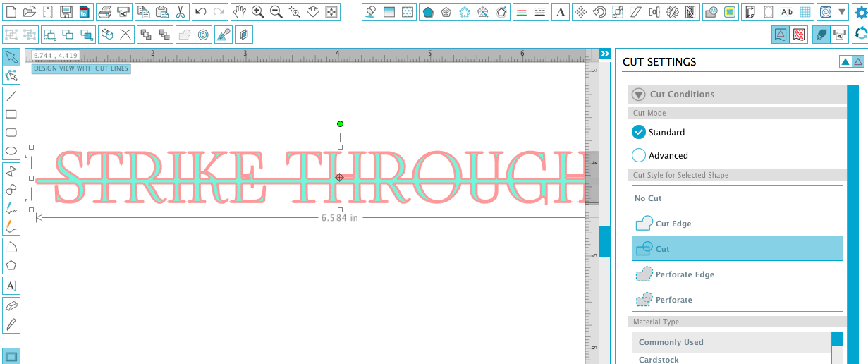Choose No Cut style
This screenshot has height=364, width=868.
tap(738, 198)
